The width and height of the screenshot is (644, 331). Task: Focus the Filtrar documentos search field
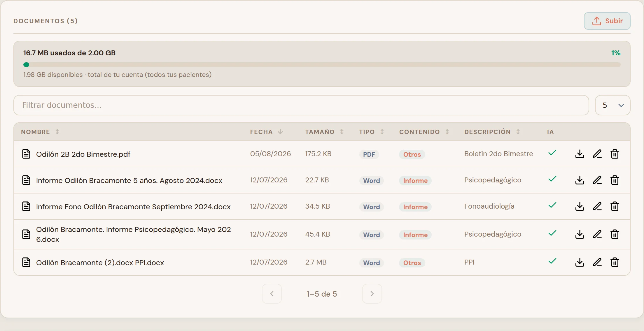[301, 105]
